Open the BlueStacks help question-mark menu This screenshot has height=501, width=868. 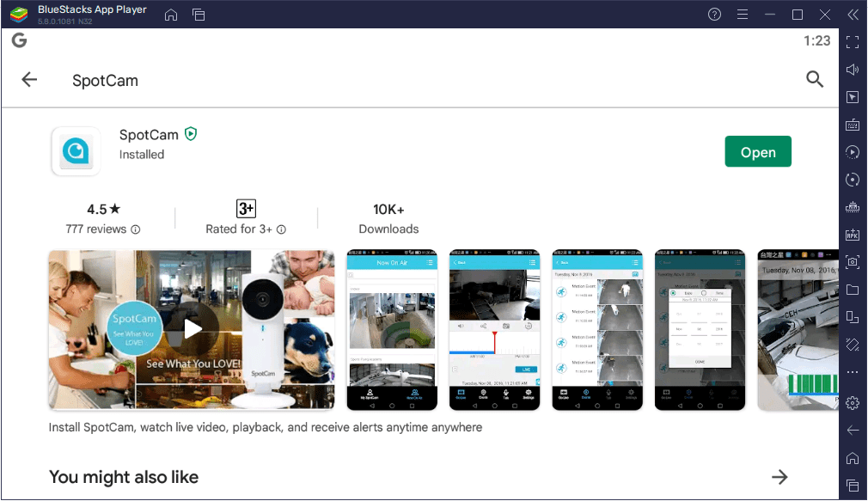[713, 14]
